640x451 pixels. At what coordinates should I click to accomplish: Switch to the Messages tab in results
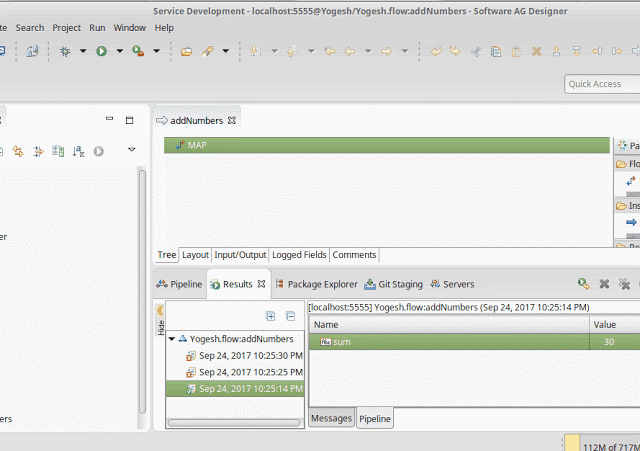tap(331, 418)
